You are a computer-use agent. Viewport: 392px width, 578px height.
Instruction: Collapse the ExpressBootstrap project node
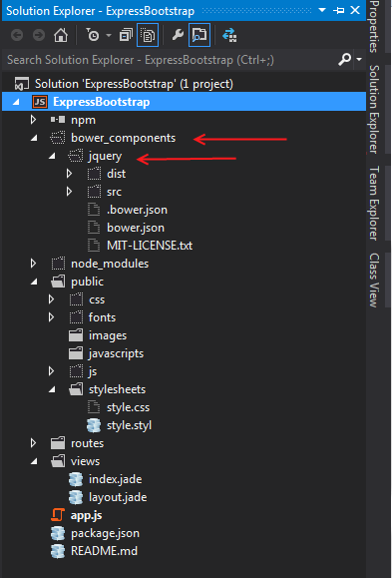[16, 102]
